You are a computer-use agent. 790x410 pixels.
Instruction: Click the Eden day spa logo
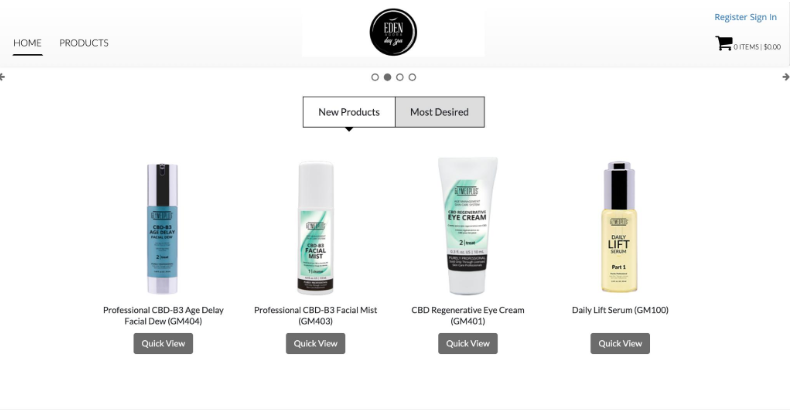393,32
